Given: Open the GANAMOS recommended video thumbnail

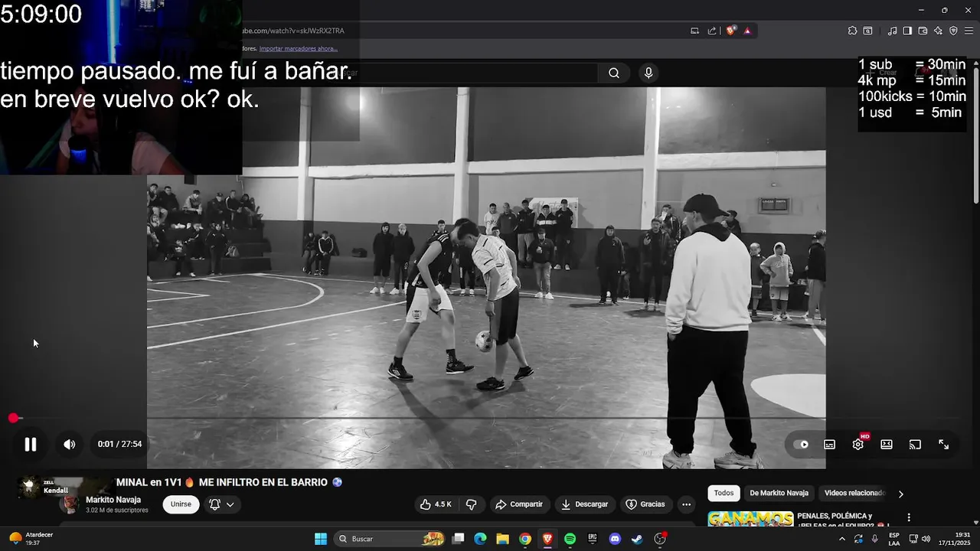Looking at the screenshot, I should [x=750, y=519].
